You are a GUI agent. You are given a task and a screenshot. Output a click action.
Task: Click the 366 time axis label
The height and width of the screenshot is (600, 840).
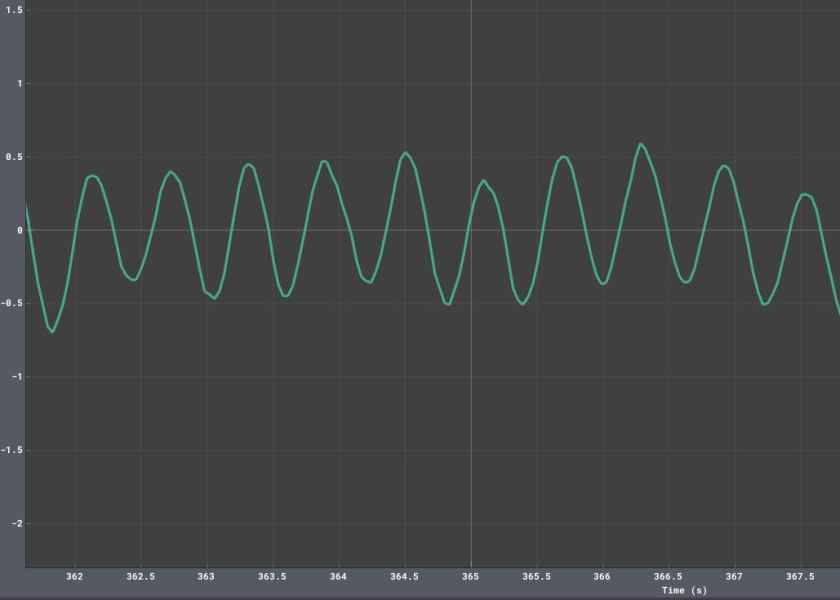pyautogui.click(x=602, y=576)
